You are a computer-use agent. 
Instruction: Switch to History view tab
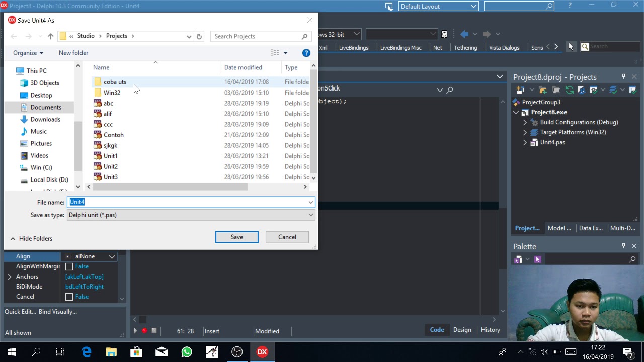point(490,330)
